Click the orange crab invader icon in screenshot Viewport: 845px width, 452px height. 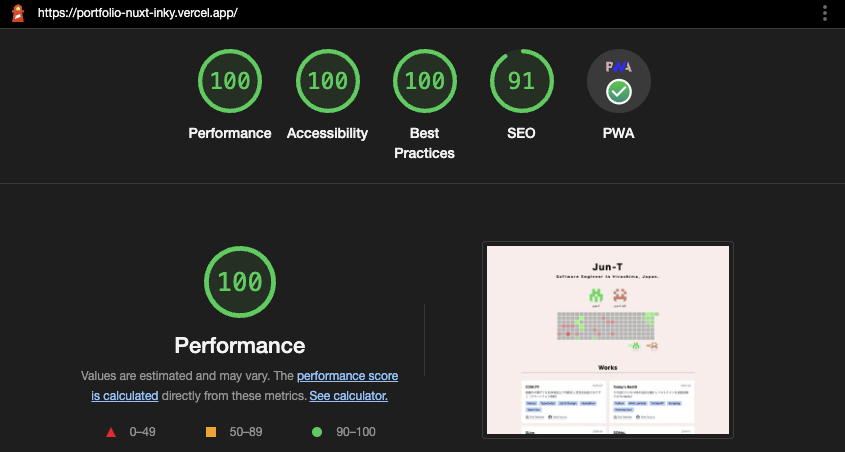(x=620, y=295)
